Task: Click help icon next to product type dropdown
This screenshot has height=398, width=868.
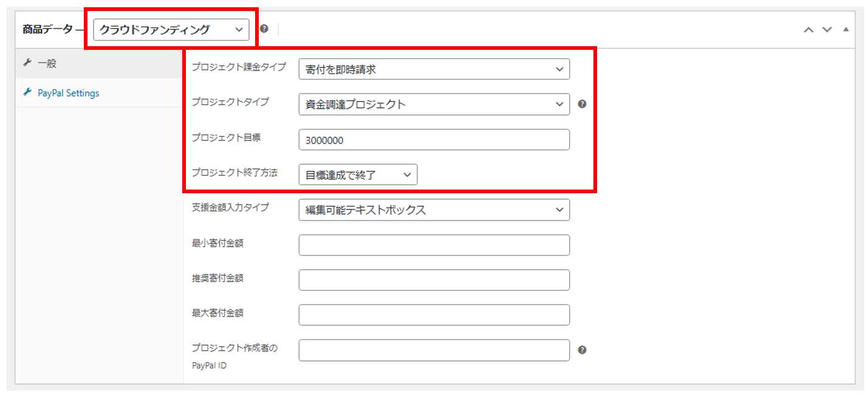Action: [264, 29]
